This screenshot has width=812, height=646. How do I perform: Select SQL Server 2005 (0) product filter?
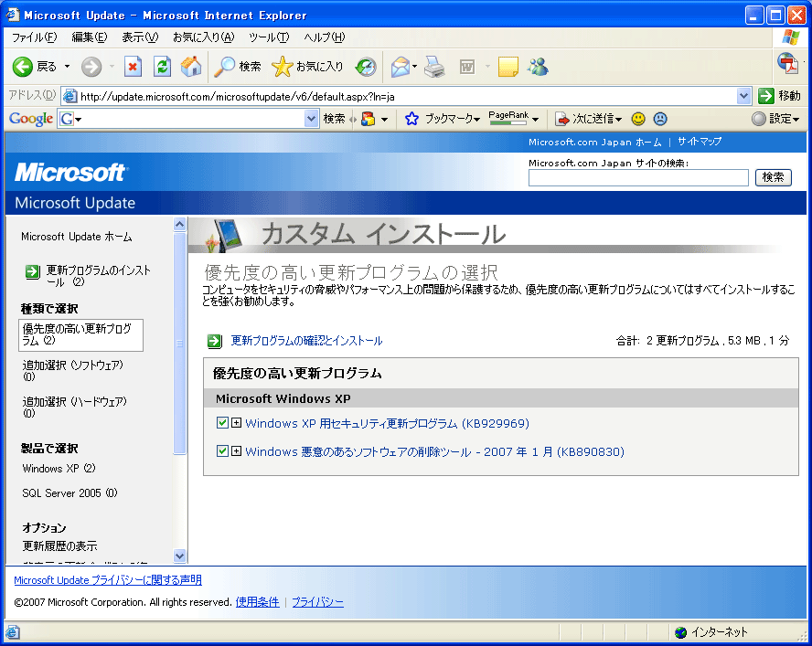(69, 492)
